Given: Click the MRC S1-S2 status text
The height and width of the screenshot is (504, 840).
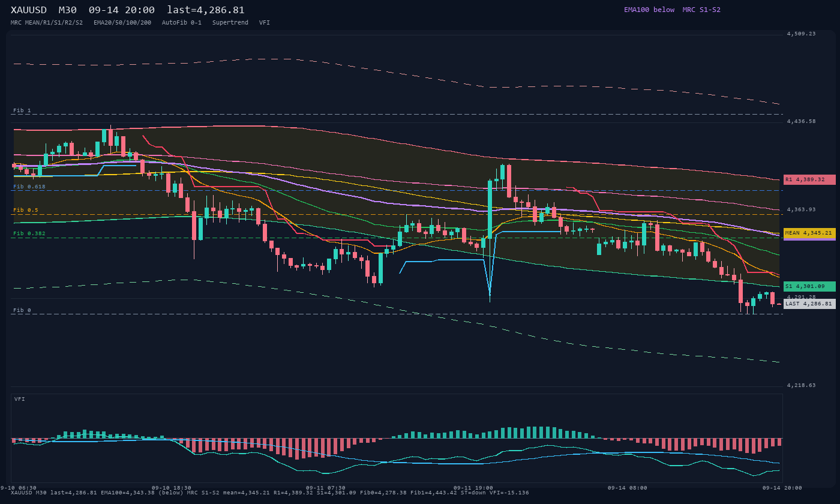Looking at the screenshot, I should tap(701, 10).
